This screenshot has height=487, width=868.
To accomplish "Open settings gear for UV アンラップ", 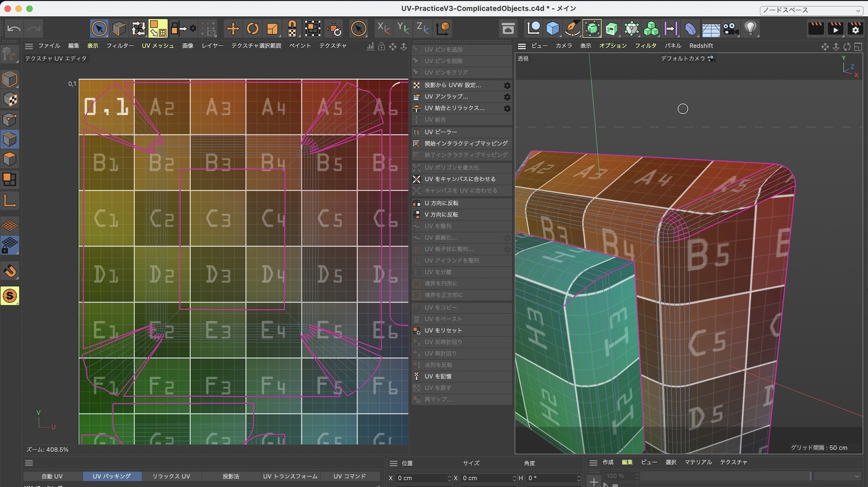I will (507, 97).
